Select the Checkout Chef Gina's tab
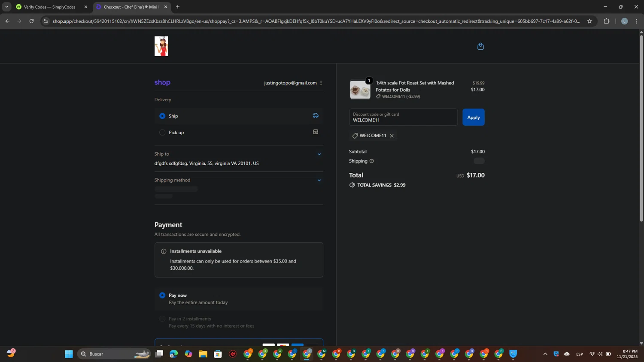 click(x=131, y=7)
